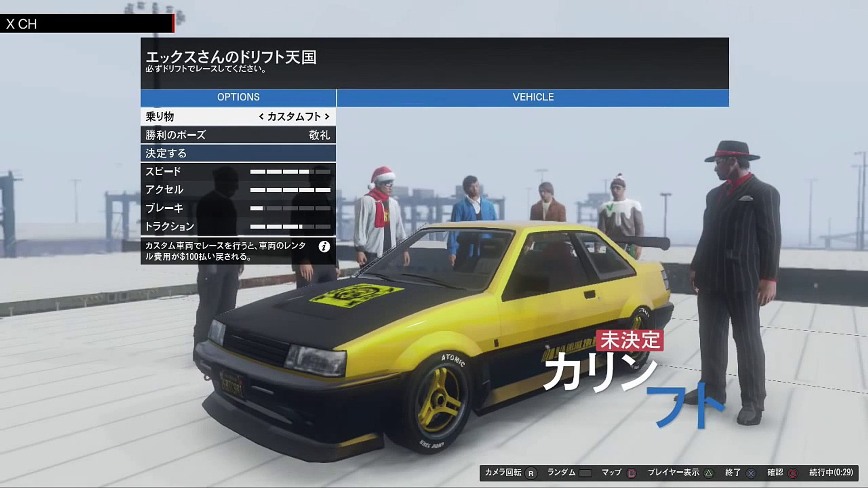Select the 勝利のポーズ row
The image size is (868, 488).
tap(238, 135)
